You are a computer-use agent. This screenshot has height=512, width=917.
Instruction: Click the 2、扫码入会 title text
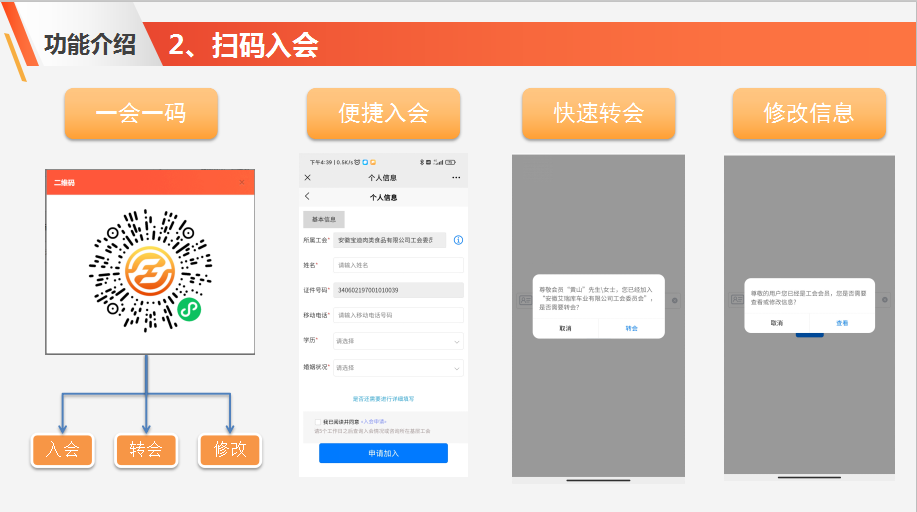243,45
